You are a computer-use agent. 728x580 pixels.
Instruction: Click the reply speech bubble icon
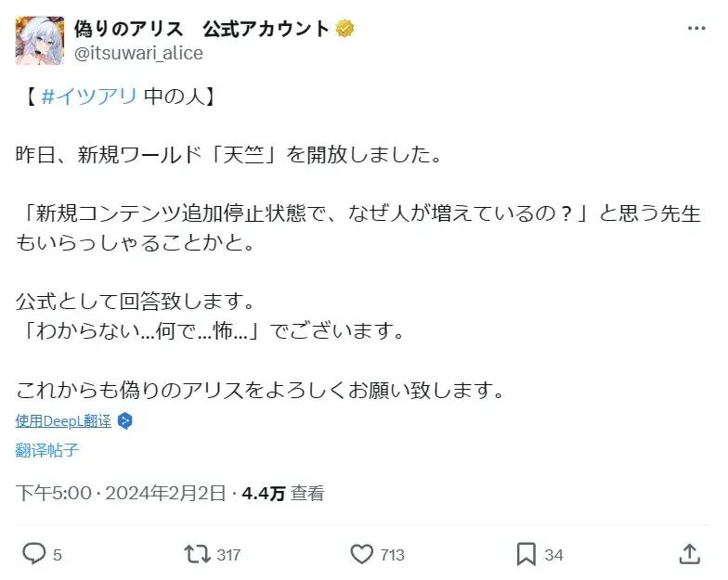coord(33,554)
